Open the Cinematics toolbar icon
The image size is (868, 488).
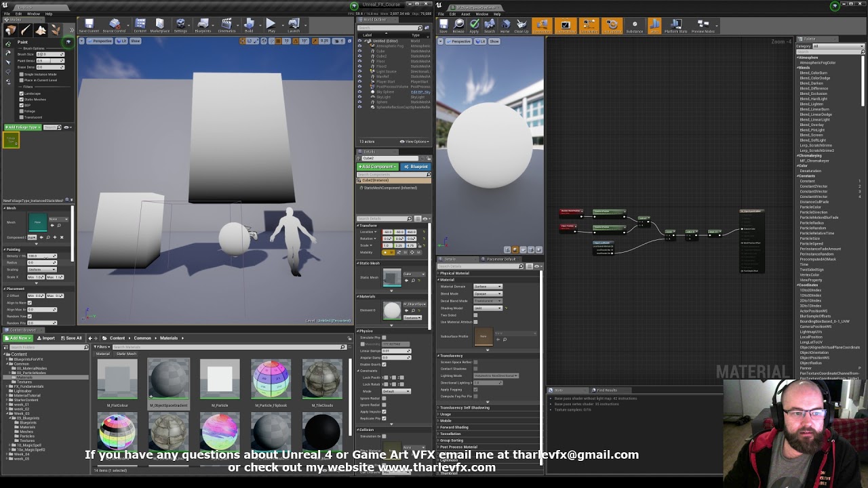226,26
